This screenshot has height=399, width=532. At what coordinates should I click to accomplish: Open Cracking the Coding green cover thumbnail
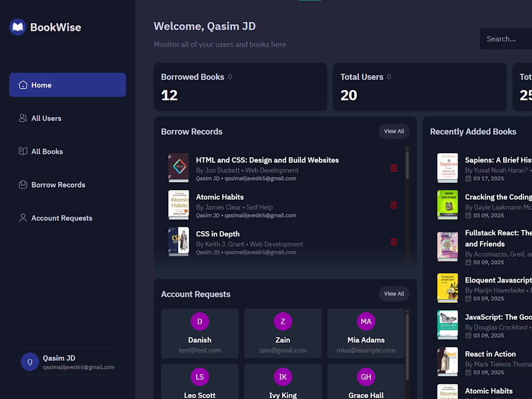(447, 205)
